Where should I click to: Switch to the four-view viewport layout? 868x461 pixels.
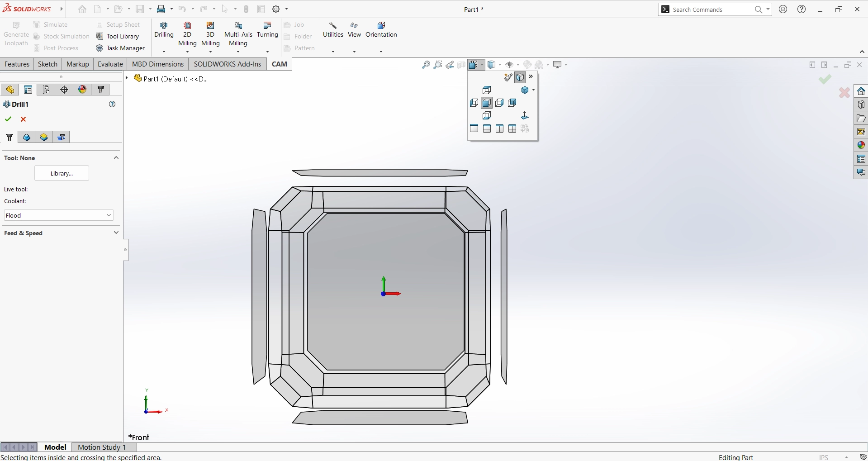[512, 129]
